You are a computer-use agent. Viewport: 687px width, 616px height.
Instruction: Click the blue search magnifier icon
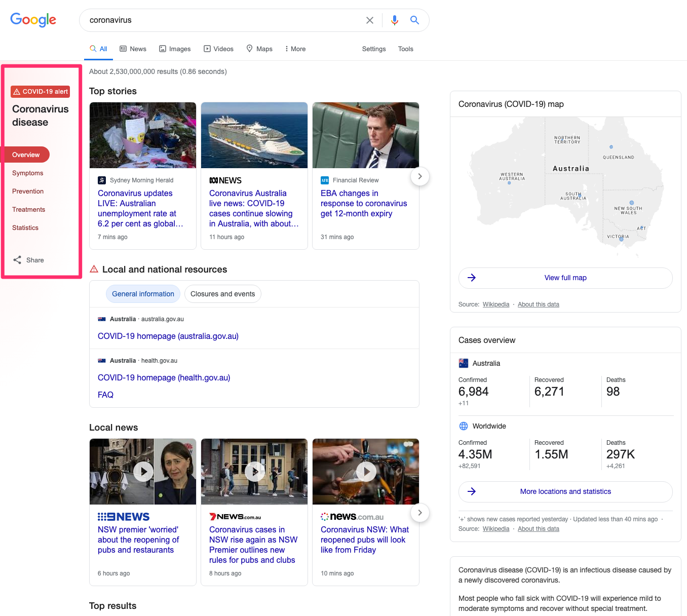414,20
